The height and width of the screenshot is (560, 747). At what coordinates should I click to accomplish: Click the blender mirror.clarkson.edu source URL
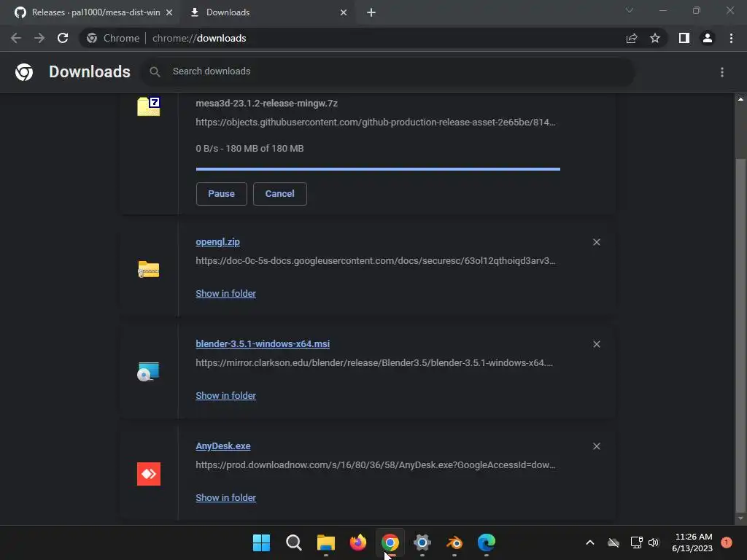tap(374, 363)
